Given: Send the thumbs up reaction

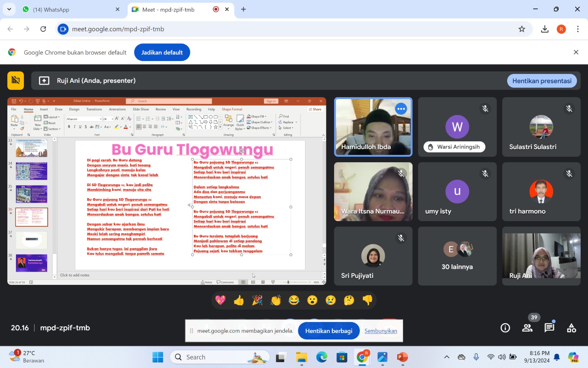Looking at the screenshot, I should pyautogui.click(x=239, y=301).
